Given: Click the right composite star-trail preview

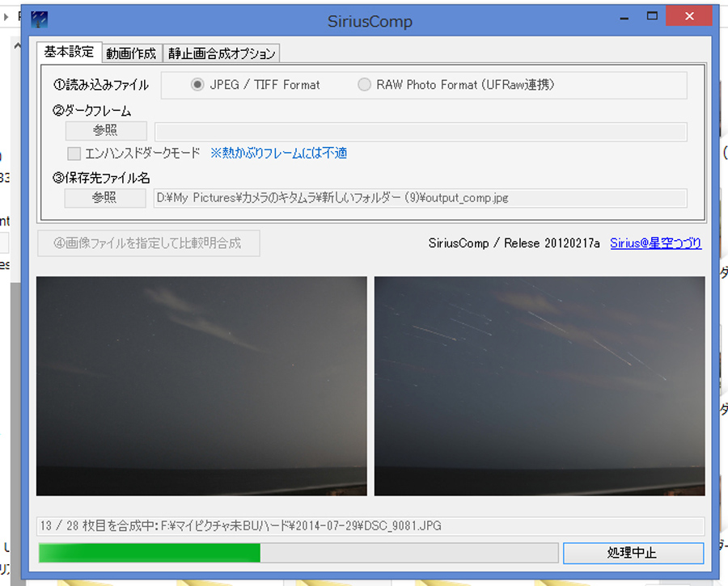Looking at the screenshot, I should coord(540,386).
